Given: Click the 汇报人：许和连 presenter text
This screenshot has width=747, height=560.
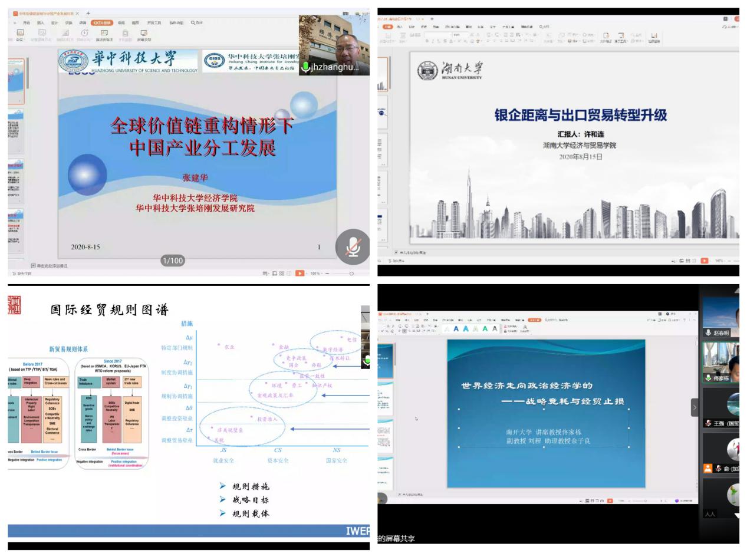Looking at the screenshot, I should [x=581, y=134].
